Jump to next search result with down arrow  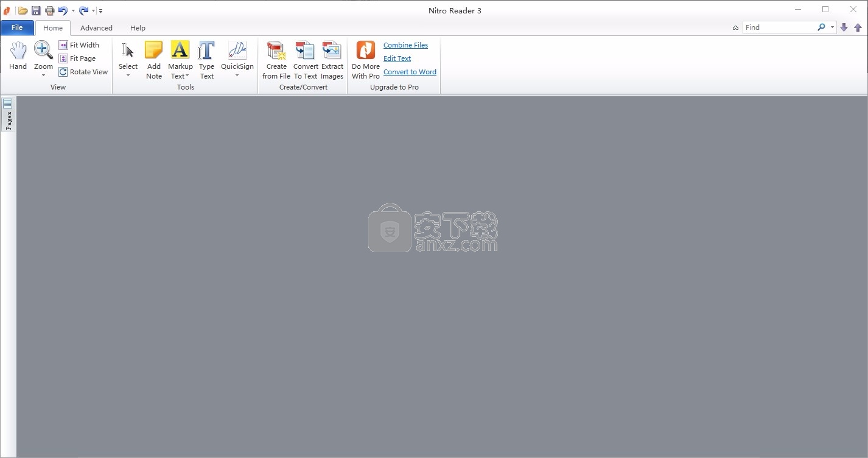pos(844,27)
